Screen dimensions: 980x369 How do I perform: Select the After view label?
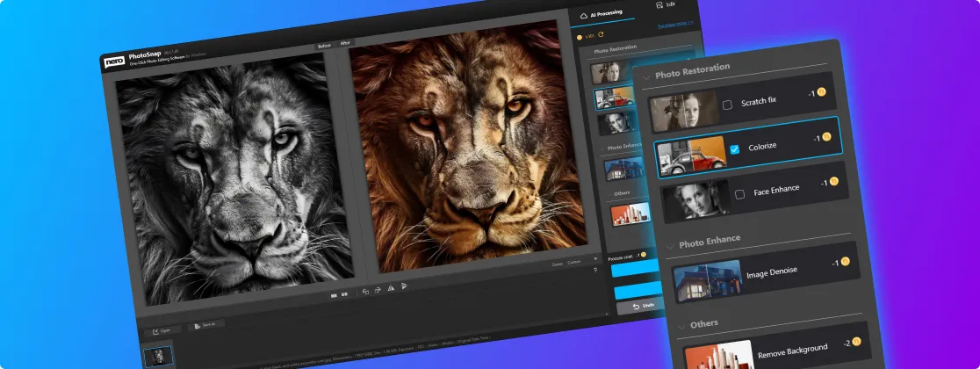(345, 43)
